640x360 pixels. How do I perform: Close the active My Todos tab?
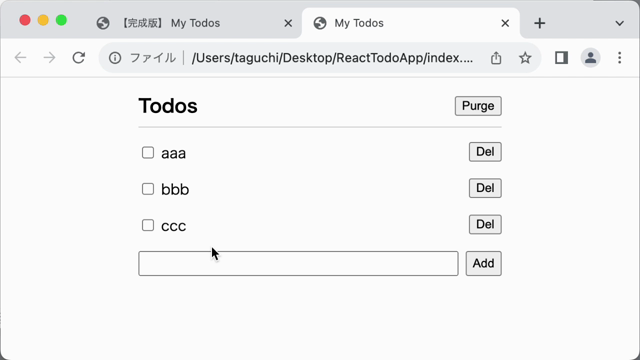(x=505, y=23)
